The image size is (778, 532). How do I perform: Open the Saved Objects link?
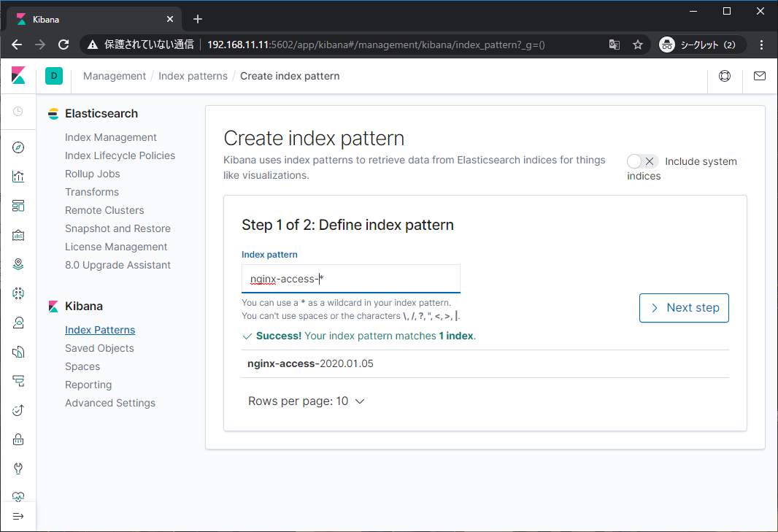click(x=99, y=348)
